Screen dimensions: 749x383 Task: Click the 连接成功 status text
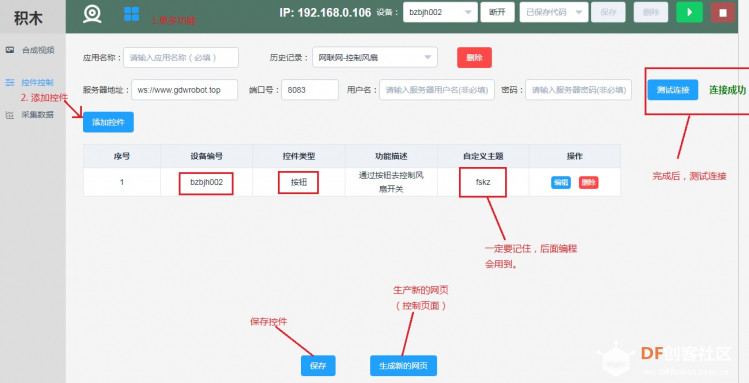tap(727, 90)
